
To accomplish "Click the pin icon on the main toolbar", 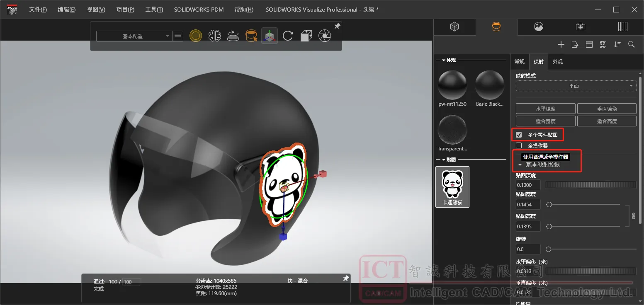I will tap(337, 26).
